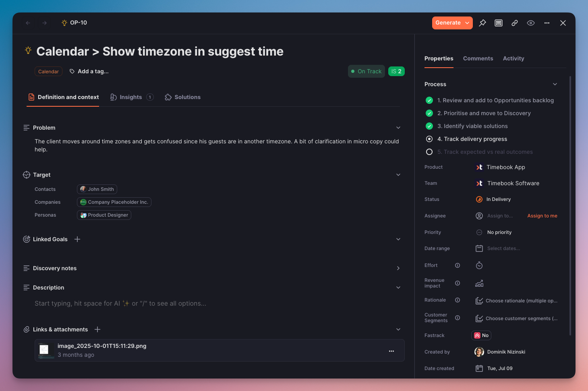The width and height of the screenshot is (588, 391).
Task: Click Assign to me link
Action: point(542,216)
